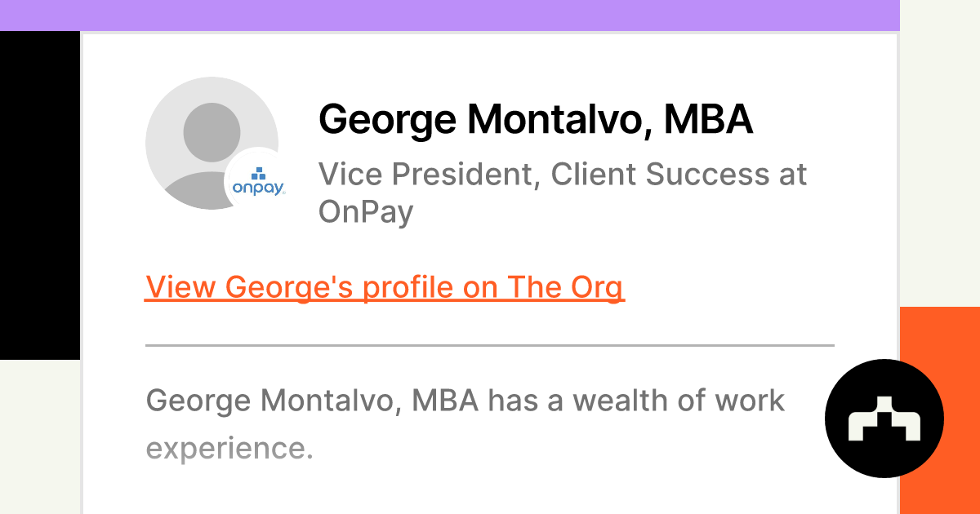Click the word OnPay in the job title
The width and height of the screenshot is (980, 514).
point(365,211)
